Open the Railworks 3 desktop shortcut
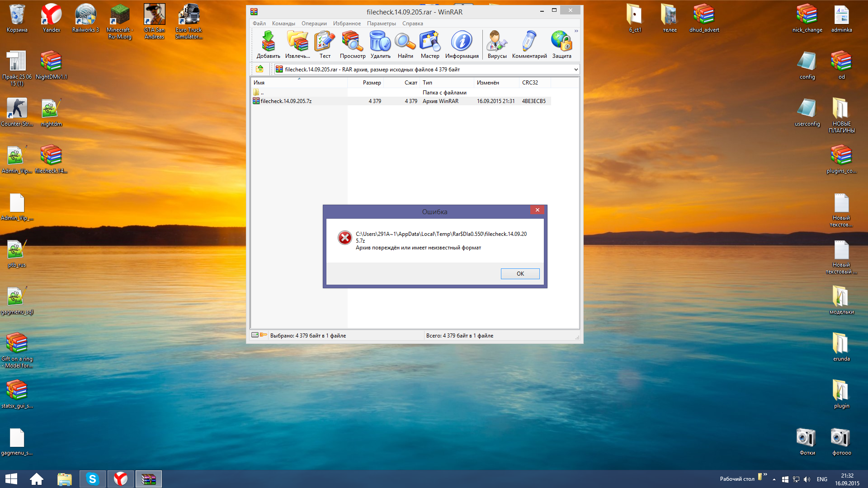 pos(85,19)
